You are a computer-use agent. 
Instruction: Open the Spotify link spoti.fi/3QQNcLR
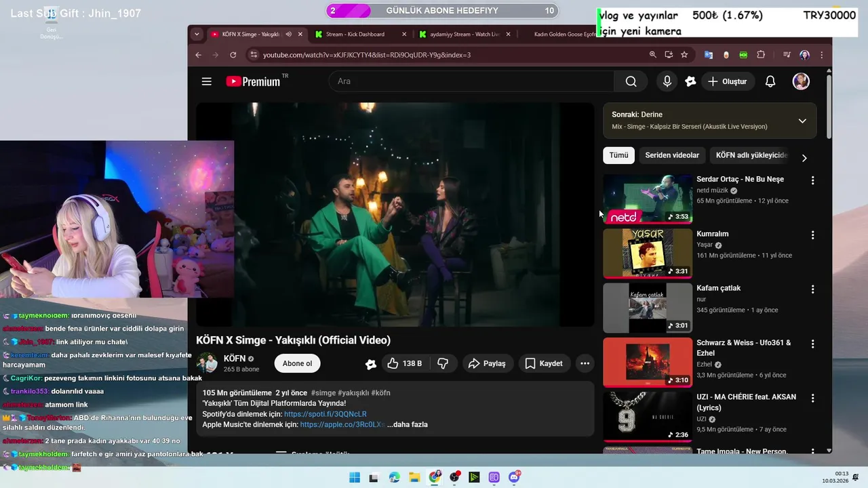(325, 414)
